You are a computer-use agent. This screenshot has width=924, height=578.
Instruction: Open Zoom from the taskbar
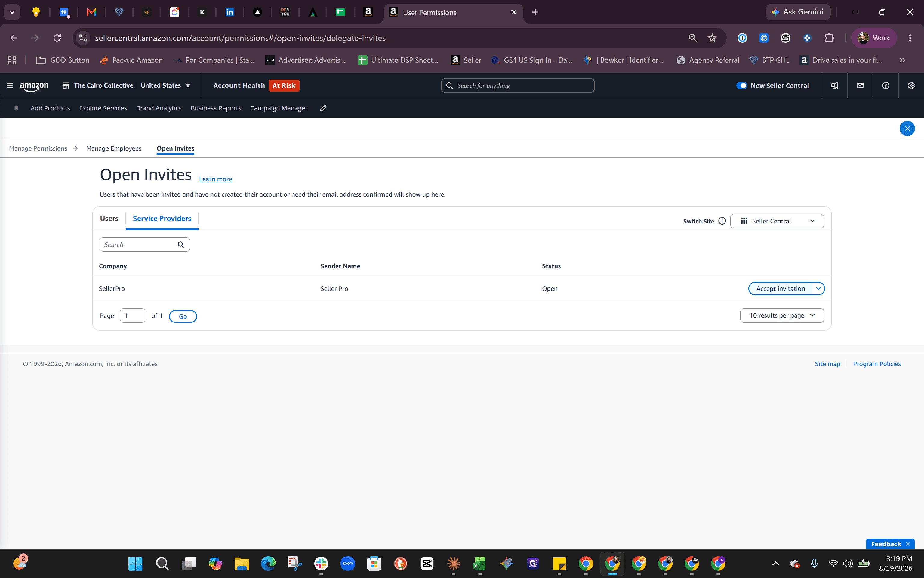pos(347,564)
